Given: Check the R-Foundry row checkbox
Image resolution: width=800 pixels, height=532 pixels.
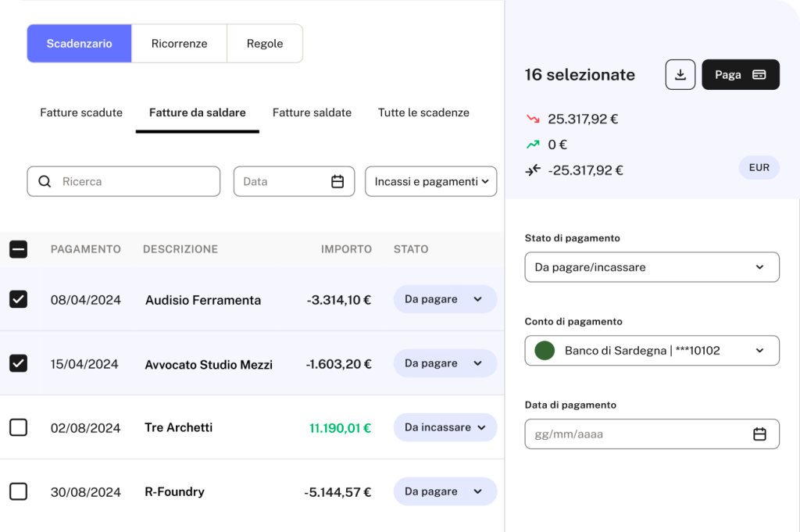Looking at the screenshot, I should click(x=19, y=491).
